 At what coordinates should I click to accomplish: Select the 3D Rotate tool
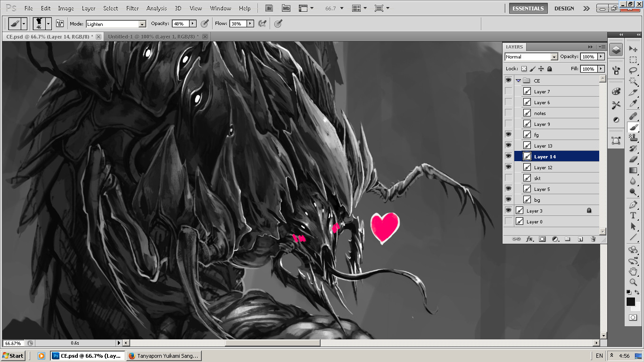633,250
